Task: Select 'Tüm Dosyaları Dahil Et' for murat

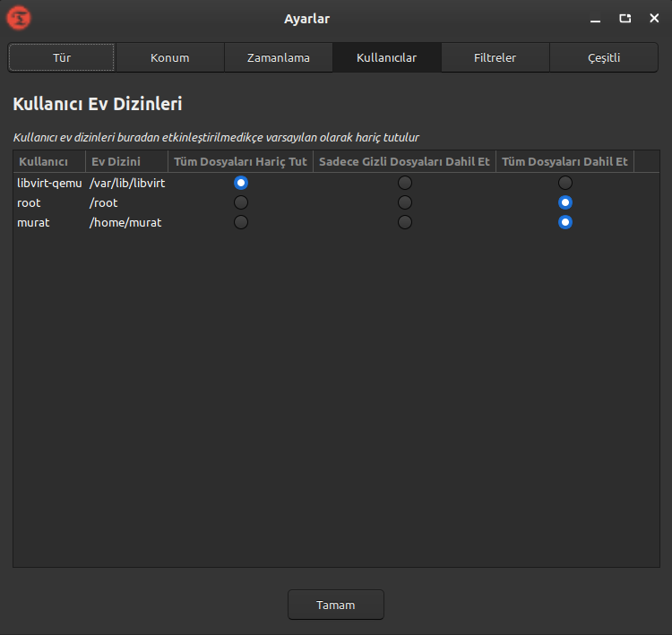Action: 565,222
